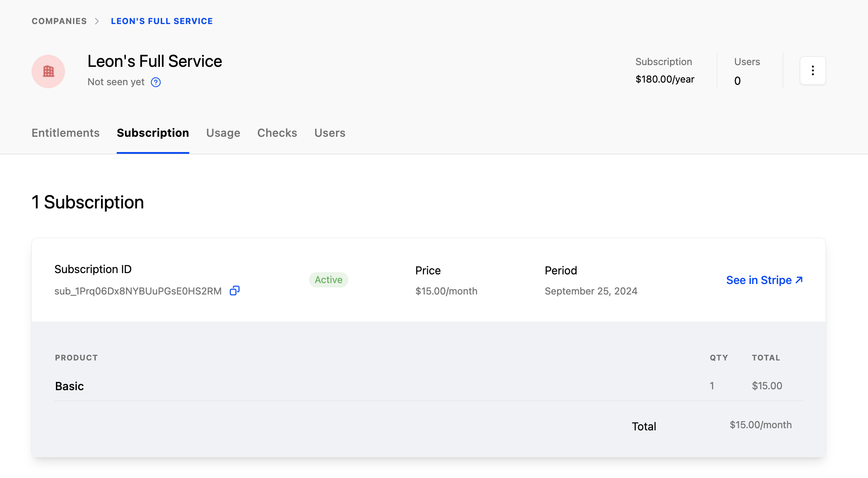868x478 pixels.
Task: Click the Leon's Full Service heading
Action: point(154,61)
